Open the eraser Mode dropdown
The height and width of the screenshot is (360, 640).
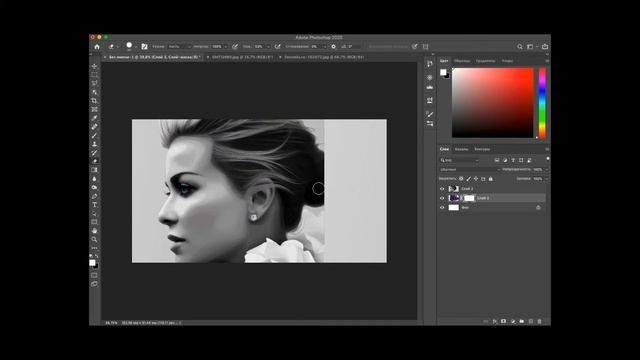(x=180, y=47)
